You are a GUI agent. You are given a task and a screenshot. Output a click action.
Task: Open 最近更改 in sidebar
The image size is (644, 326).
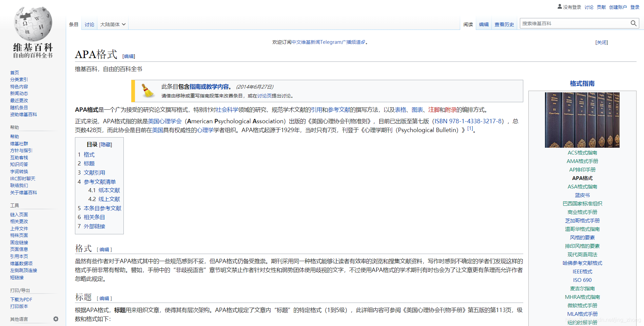(x=19, y=101)
